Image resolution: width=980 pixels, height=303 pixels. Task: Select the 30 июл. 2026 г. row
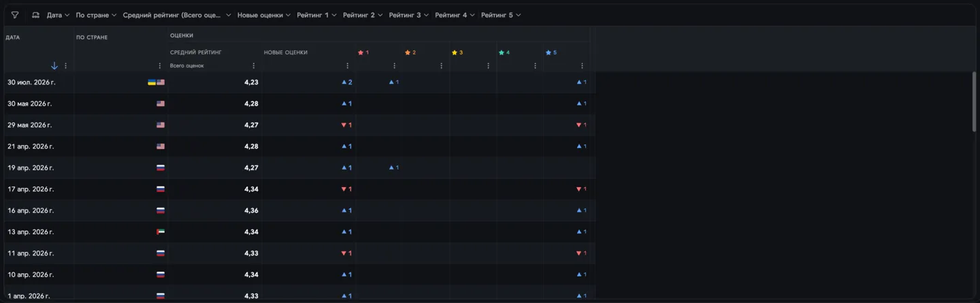pos(299,82)
